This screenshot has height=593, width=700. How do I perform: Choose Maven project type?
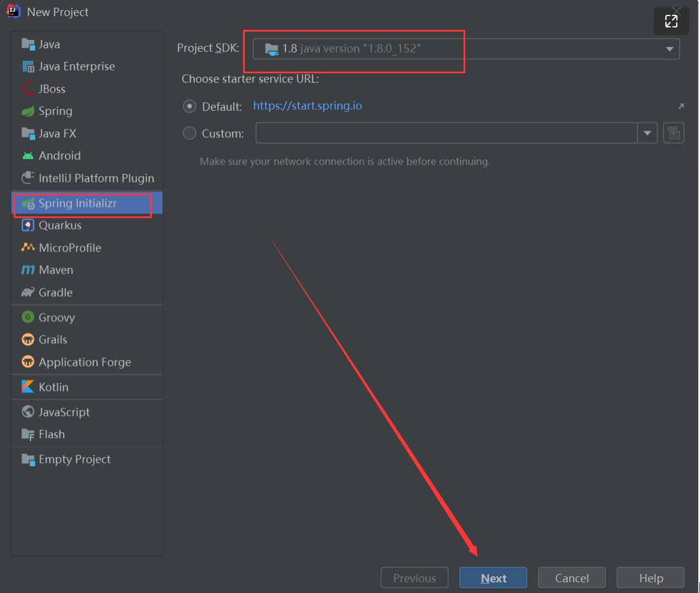click(87, 270)
